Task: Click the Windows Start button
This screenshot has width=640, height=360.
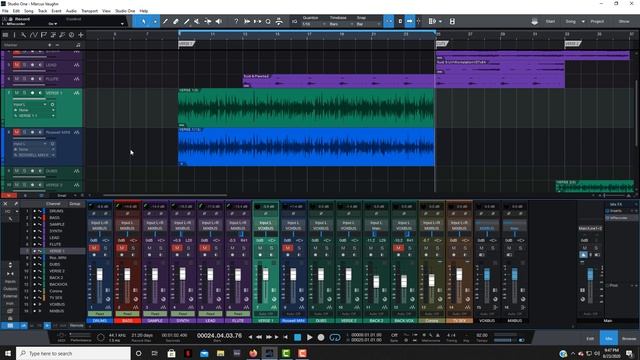Action: pyautogui.click(x=8, y=353)
